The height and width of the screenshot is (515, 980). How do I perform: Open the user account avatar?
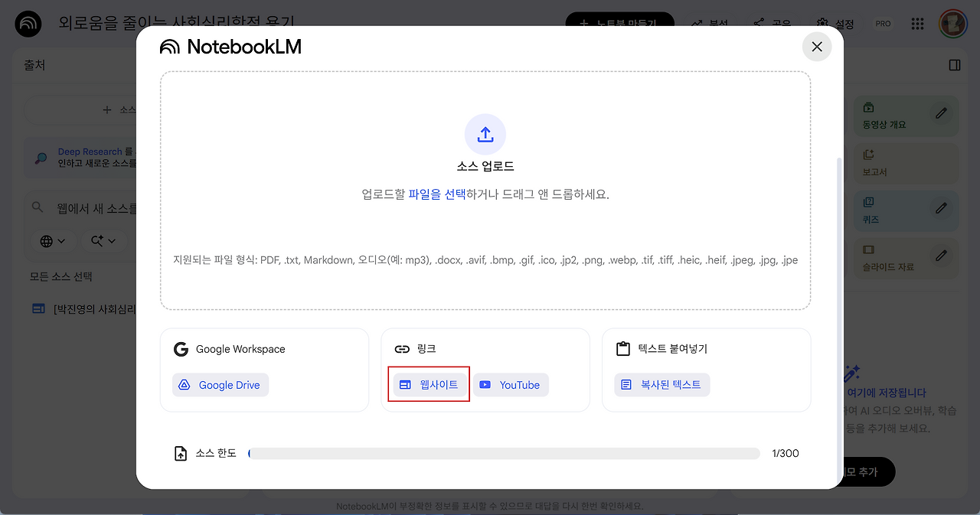click(953, 24)
